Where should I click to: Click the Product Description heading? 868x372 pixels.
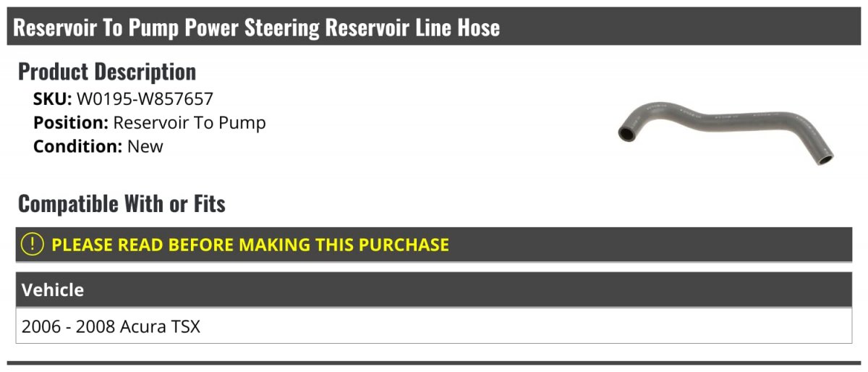click(107, 72)
